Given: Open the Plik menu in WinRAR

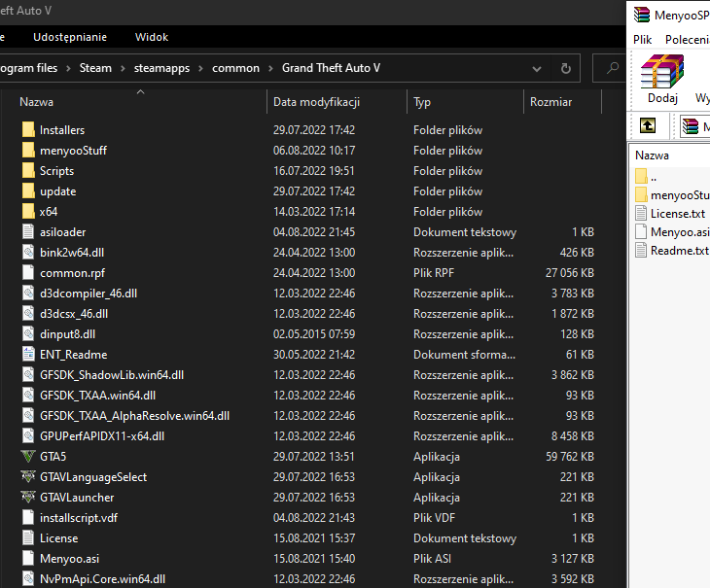Looking at the screenshot, I should point(642,40).
